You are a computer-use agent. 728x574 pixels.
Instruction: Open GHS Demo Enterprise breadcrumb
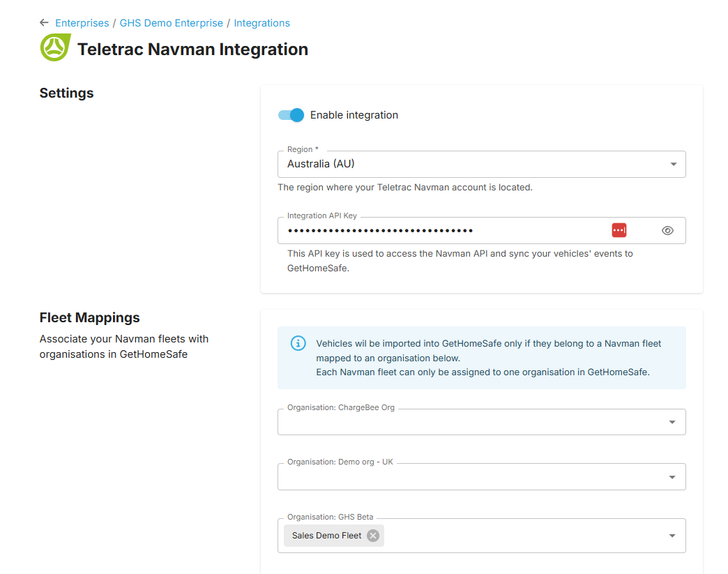(172, 23)
